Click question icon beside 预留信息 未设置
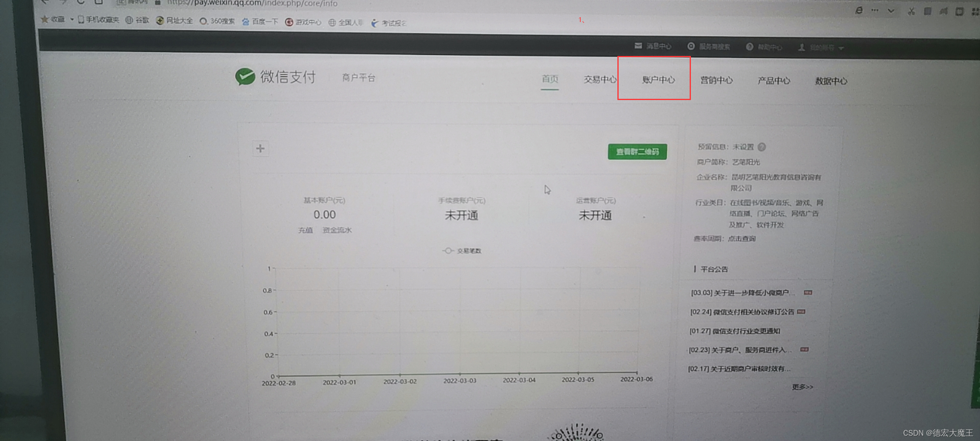The height and width of the screenshot is (441, 980). pos(762,147)
